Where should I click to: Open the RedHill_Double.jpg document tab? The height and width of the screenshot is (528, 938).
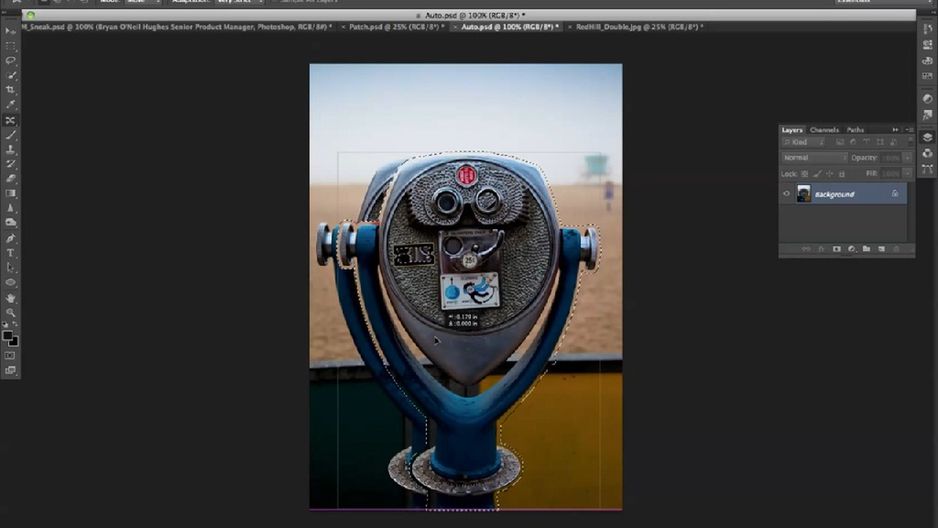(639, 27)
